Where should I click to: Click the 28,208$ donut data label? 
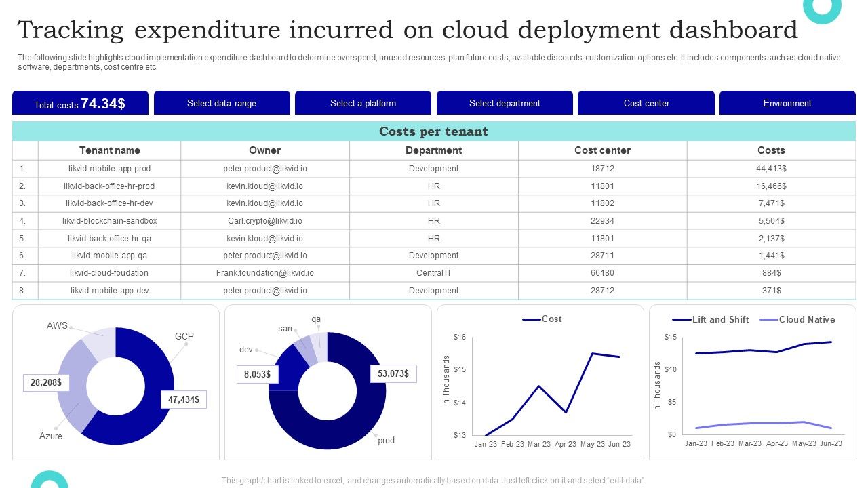tap(46, 383)
